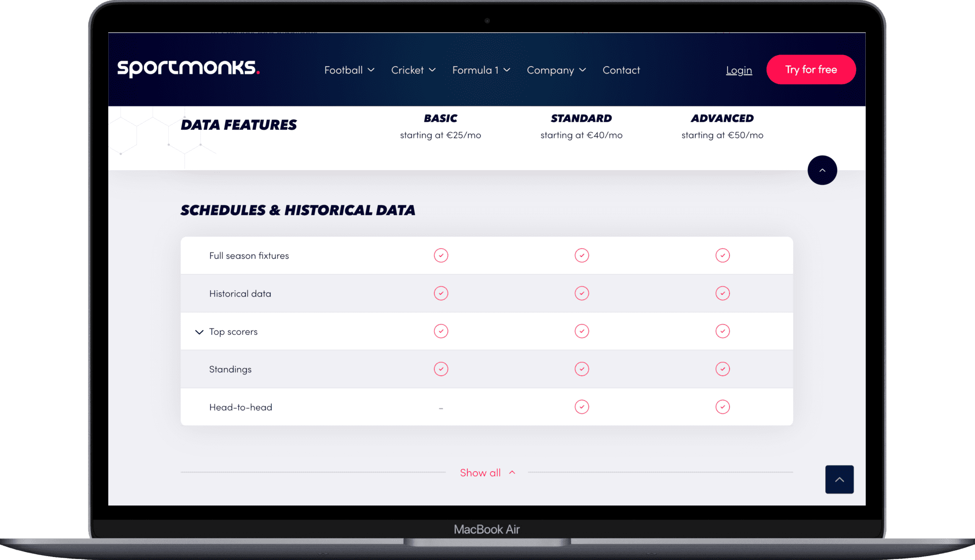The image size is (975, 560).
Task: Toggle the Top scorers checkmark under Basic
Action: [x=441, y=331]
